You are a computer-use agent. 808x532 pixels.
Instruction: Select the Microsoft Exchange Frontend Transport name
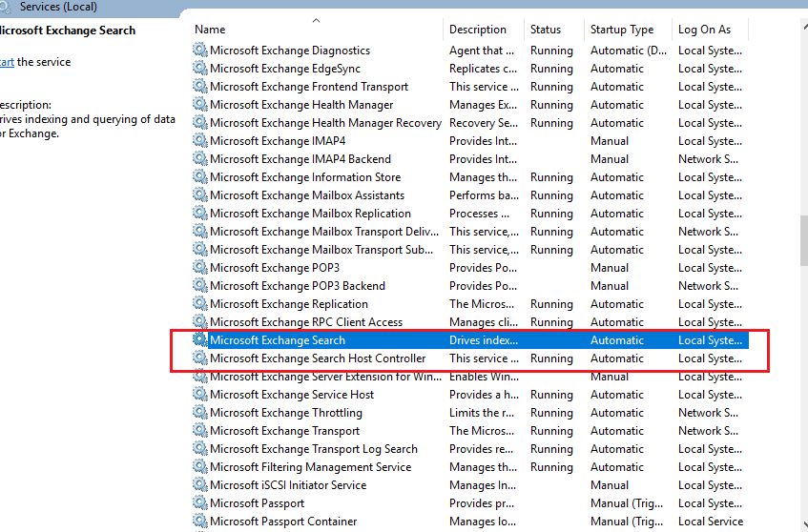tap(309, 87)
